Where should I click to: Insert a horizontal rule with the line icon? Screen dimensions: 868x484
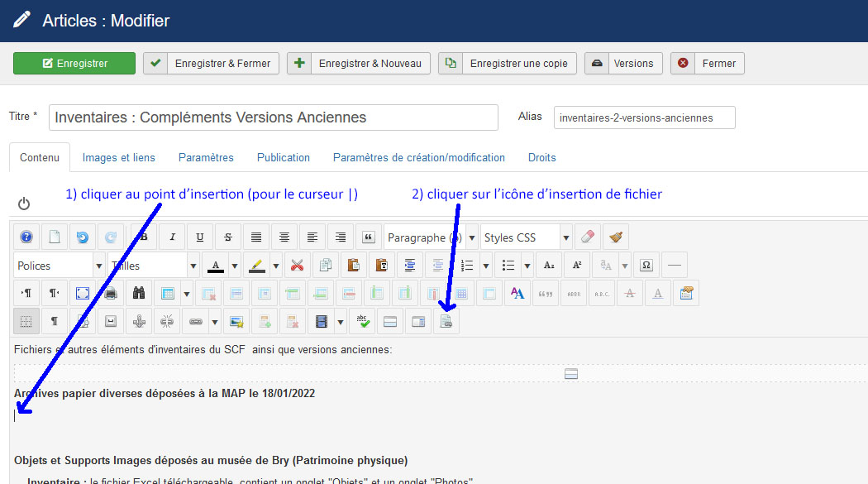[675, 265]
